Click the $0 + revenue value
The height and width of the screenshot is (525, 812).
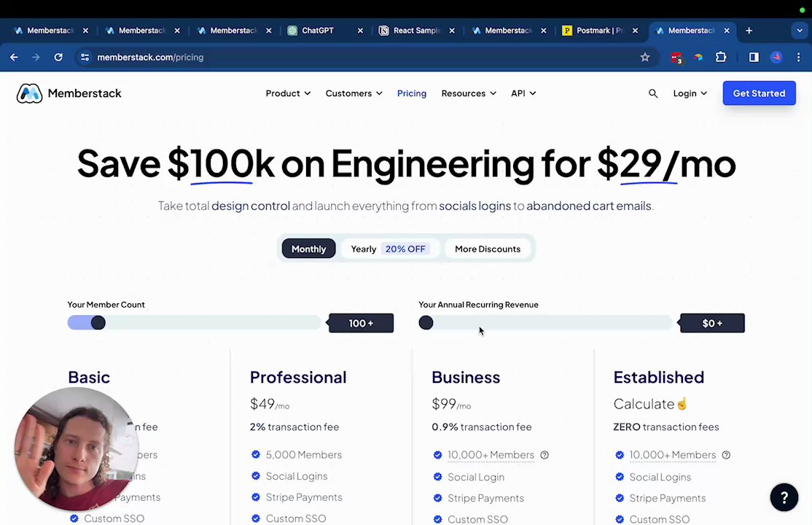pos(712,324)
